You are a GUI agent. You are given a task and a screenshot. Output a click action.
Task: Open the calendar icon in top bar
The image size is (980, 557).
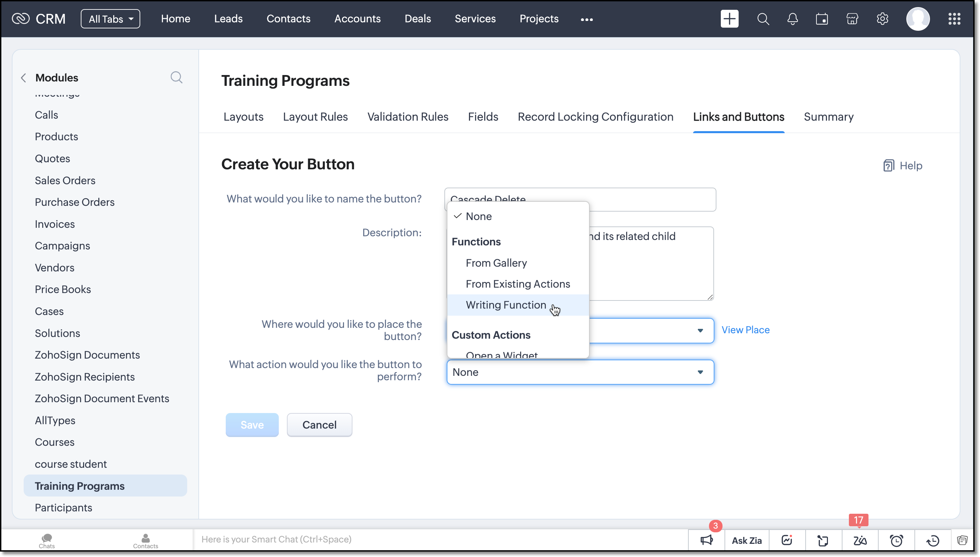(822, 19)
